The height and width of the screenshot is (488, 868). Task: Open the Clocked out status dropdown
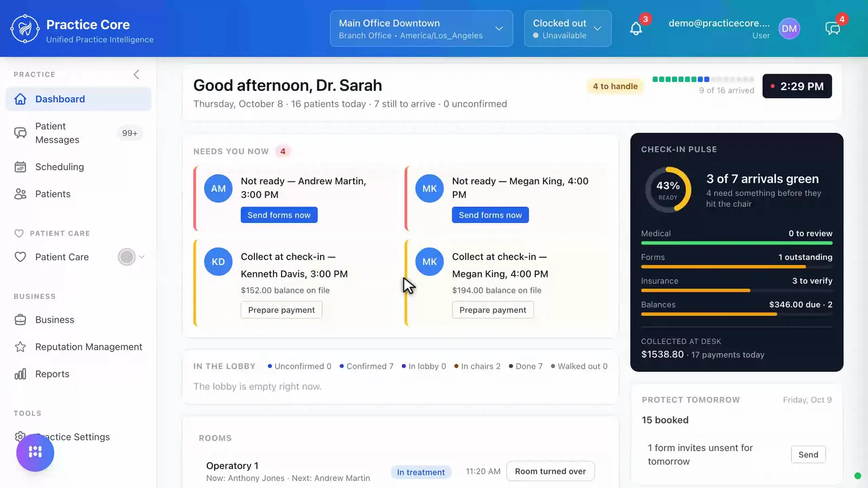pyautogui.click(x=567, y=29)
